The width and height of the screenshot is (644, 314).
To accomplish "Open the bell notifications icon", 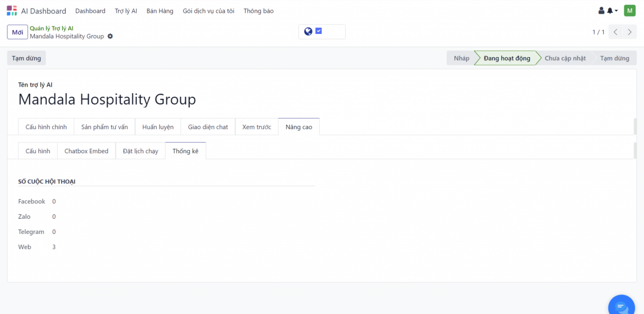I will (x=610, y=11).
